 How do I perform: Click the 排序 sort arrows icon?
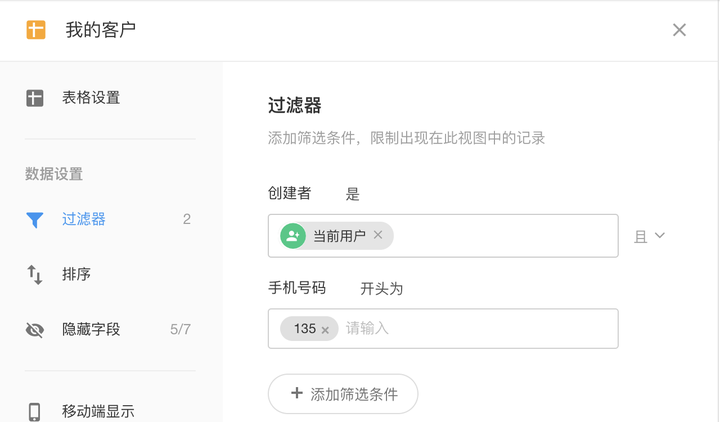point(35,274)
